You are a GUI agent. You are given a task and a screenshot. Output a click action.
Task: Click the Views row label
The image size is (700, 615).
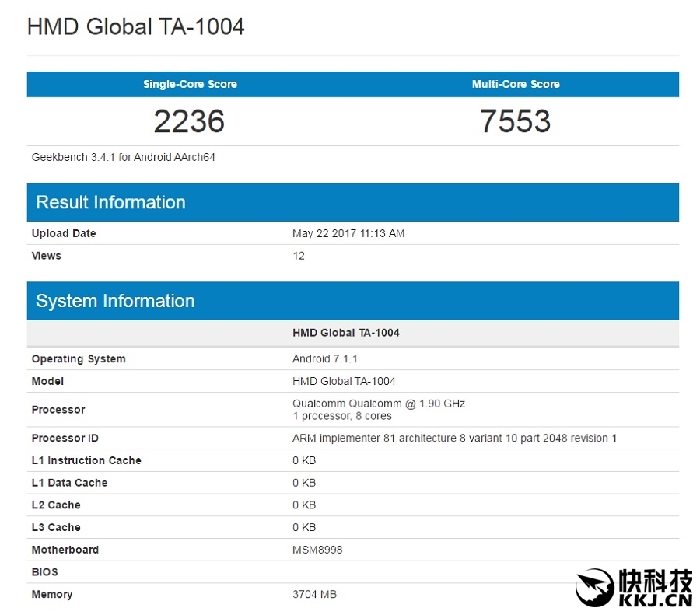(x=46, y=256)
